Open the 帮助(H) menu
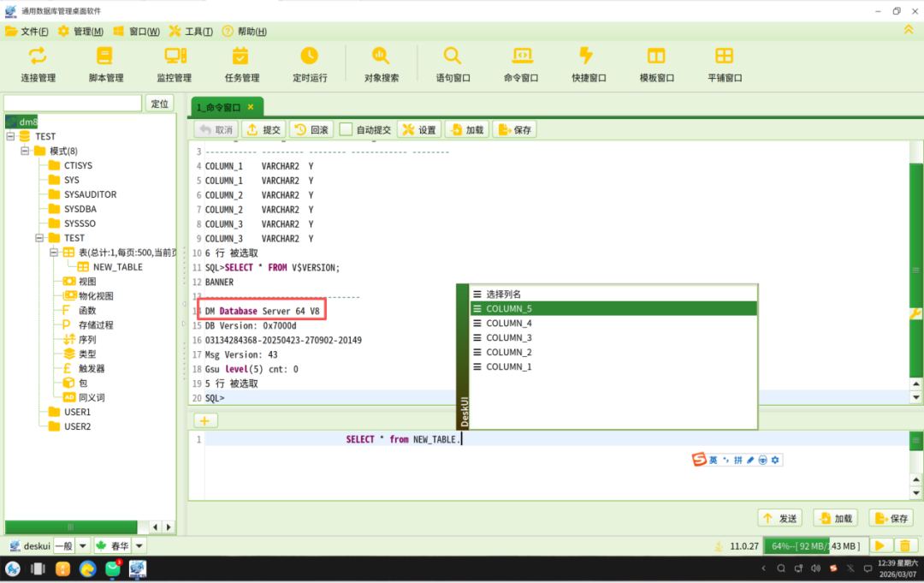 pyautogui.click(x=245, y=31)
